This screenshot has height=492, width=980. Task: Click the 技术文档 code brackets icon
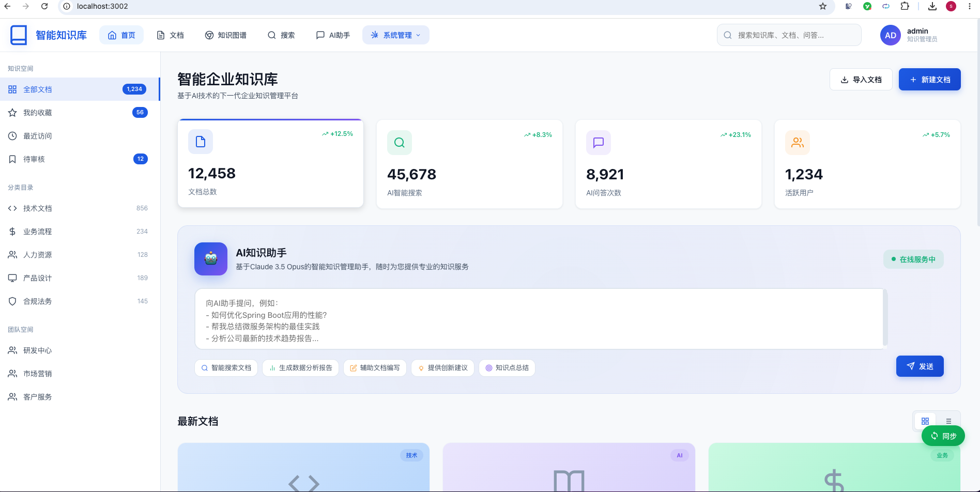(x=12, y=208)
